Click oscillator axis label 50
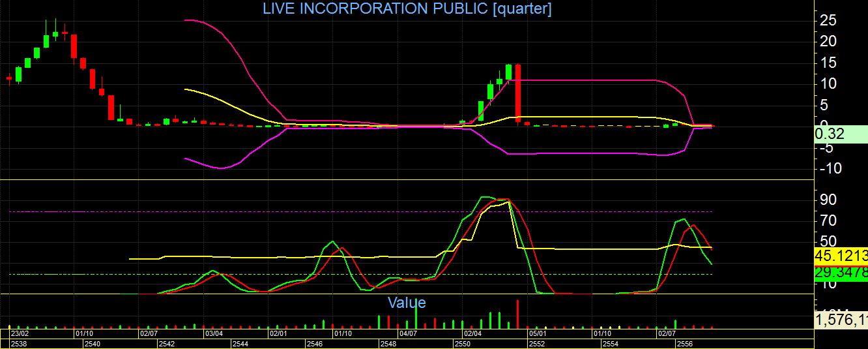 pyautogui.click(x=828, y=241)
